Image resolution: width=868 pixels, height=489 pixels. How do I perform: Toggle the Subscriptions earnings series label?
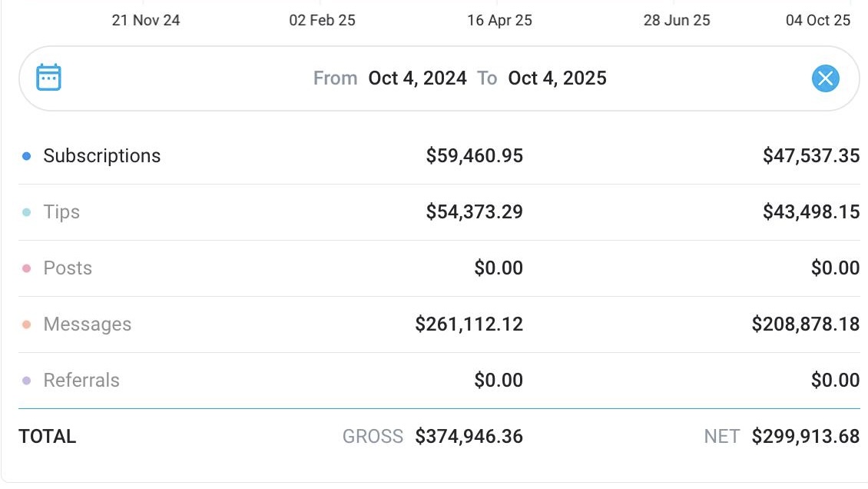pos(101,156)
